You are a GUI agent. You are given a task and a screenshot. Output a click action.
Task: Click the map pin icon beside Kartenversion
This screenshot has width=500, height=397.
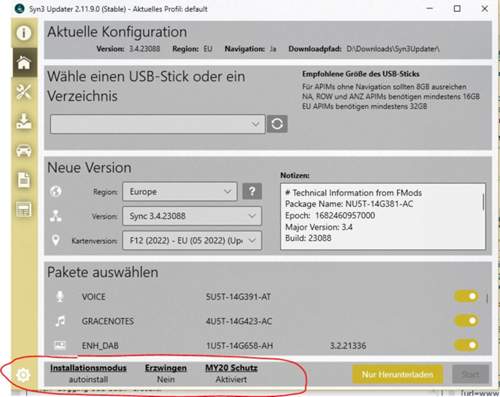point(56,240)
